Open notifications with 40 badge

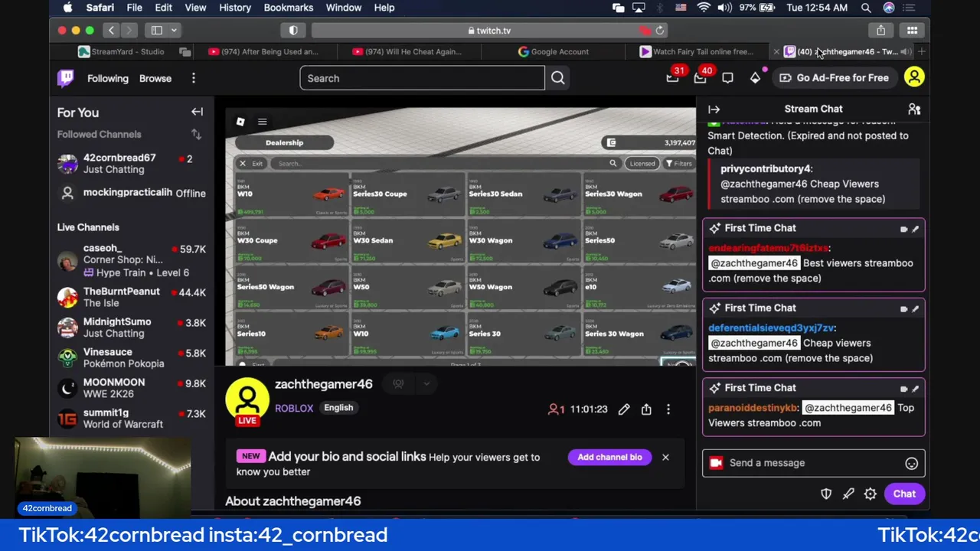701,77
